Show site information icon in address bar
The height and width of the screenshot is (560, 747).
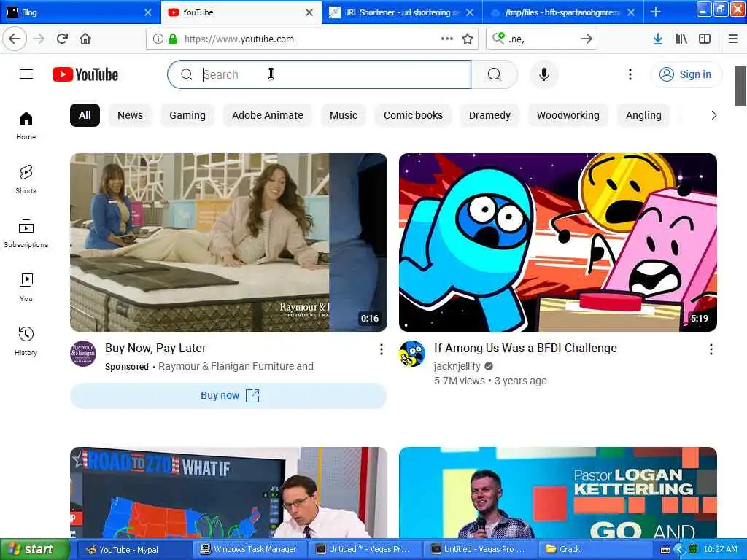pyautogui.click(x=158, y=39)
